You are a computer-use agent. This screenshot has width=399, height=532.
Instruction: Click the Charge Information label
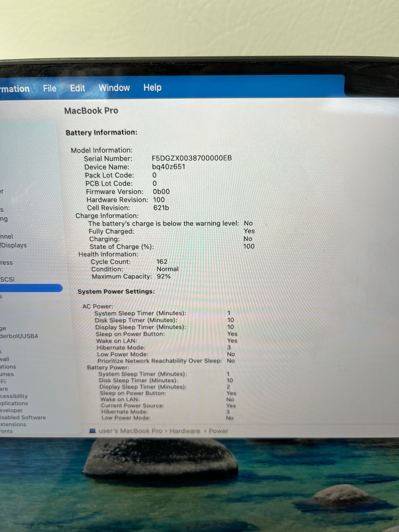[107, 216]
